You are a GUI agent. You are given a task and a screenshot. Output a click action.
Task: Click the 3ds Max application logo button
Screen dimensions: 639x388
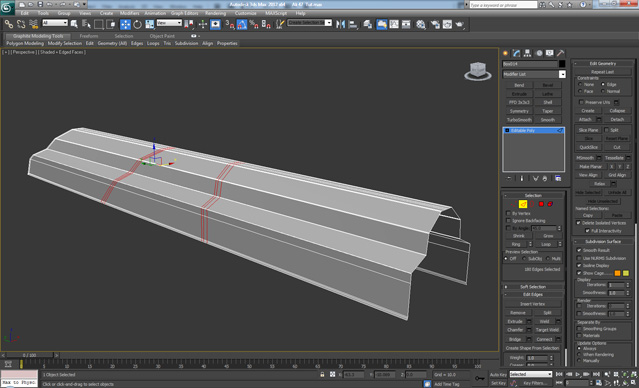tap(7, 8)
